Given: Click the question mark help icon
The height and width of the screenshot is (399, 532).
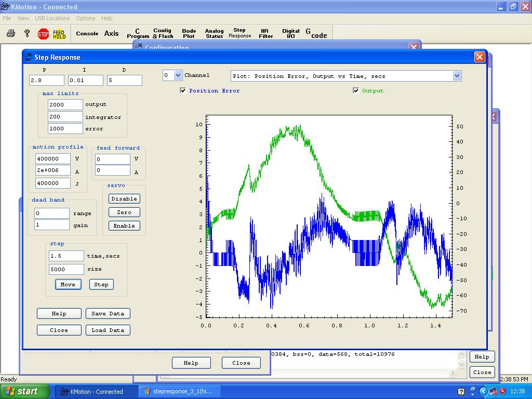Looking at the screenshot, I should 27,34.
